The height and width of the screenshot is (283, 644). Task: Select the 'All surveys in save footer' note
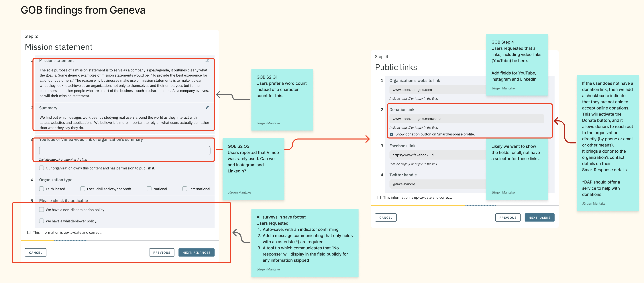point(305,243)
